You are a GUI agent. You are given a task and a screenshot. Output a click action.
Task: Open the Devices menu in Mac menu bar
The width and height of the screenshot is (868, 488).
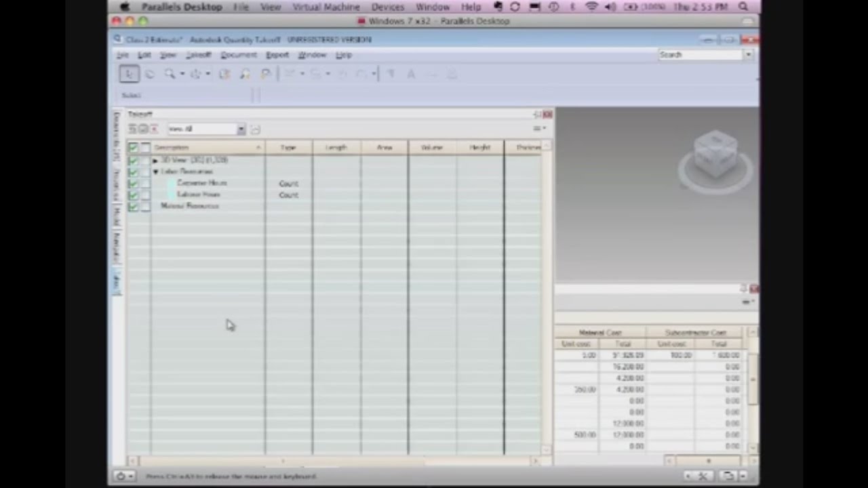388,7
